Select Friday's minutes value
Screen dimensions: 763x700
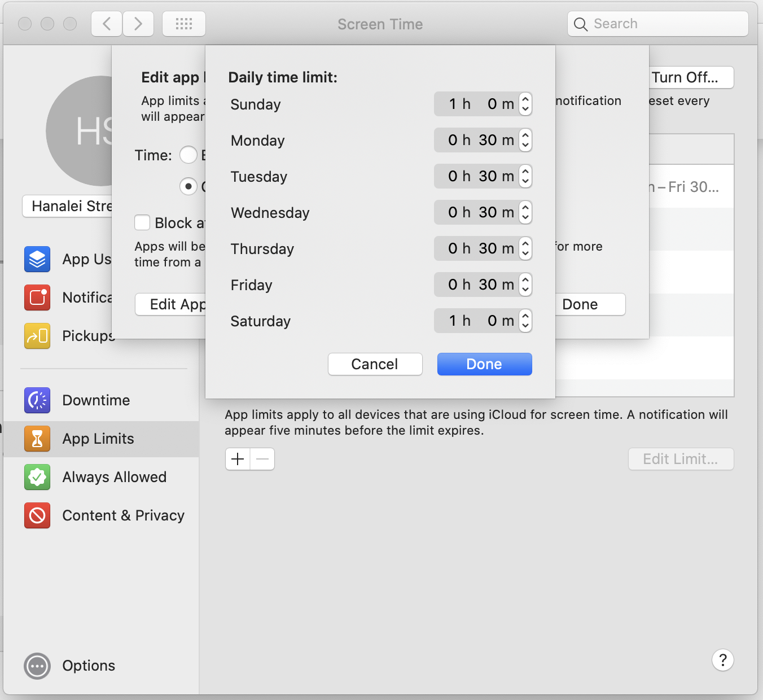click(488, 285)
